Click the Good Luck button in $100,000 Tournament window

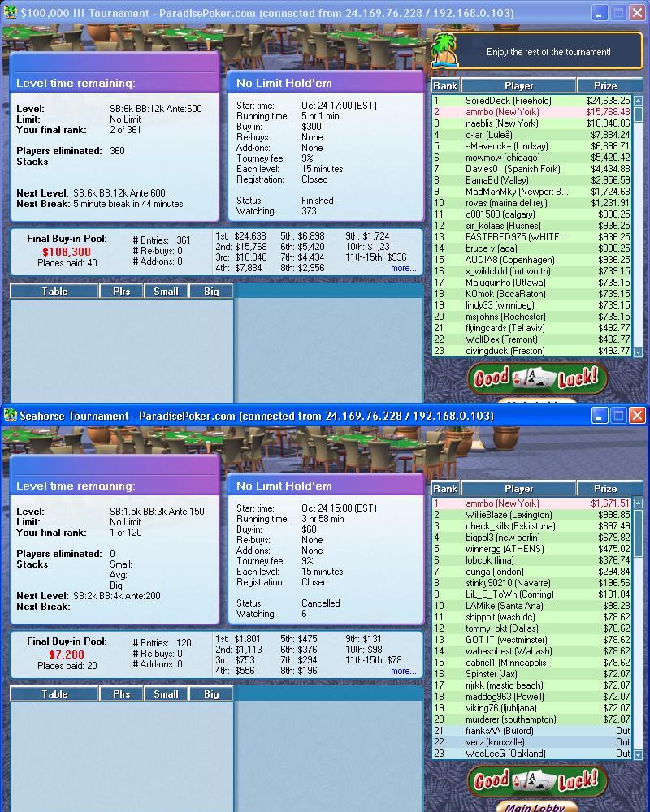coord(537,378)
